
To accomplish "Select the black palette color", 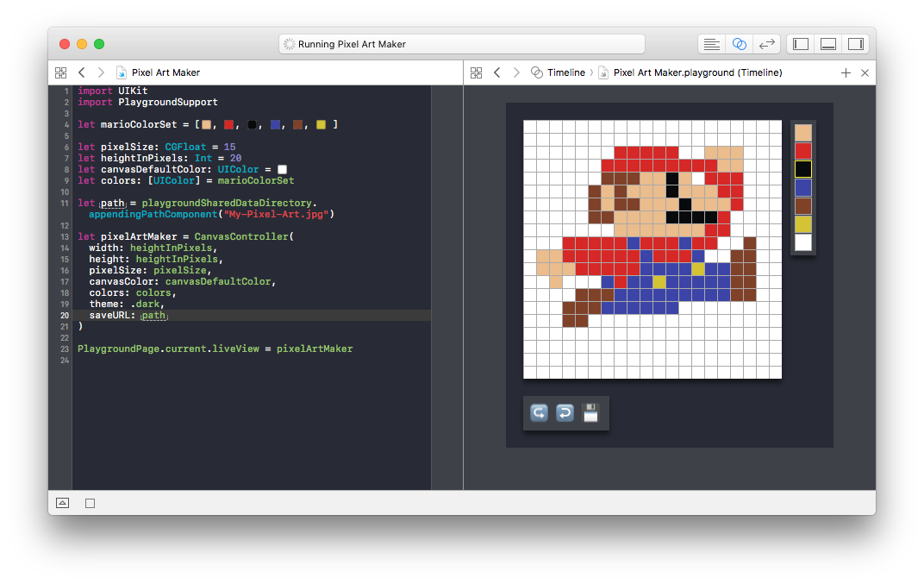I will 803,169.
